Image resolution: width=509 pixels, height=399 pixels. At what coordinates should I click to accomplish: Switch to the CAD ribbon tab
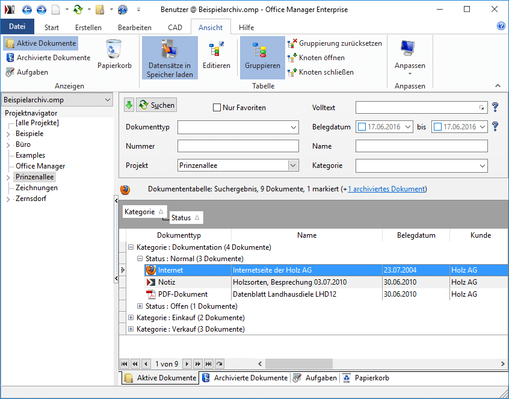pos(175,27)
